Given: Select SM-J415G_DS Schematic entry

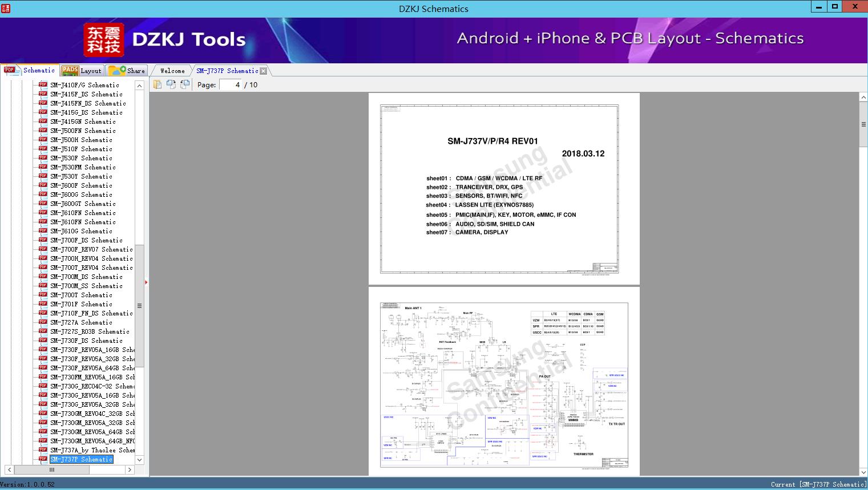Looking at the screenshot, I should click(86, 112).
